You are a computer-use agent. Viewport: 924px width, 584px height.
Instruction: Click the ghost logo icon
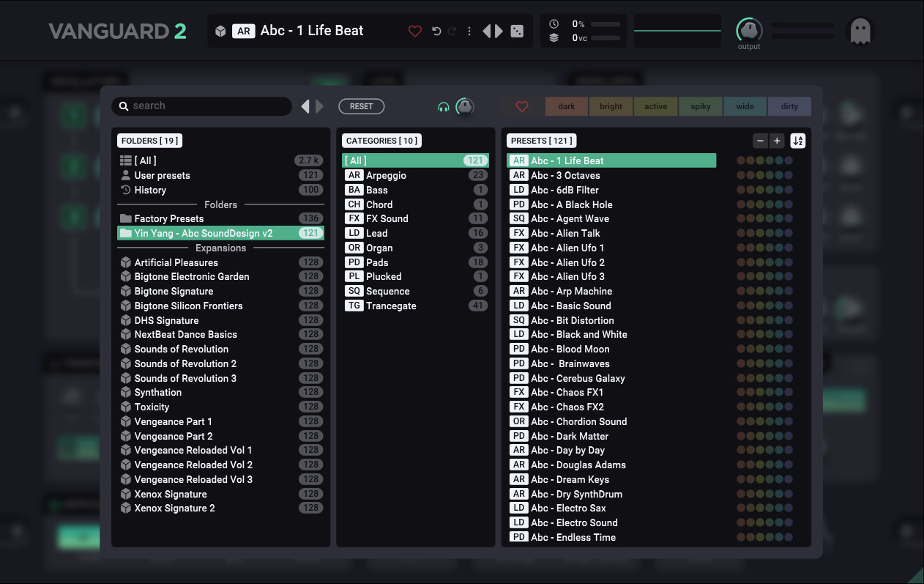860,31
